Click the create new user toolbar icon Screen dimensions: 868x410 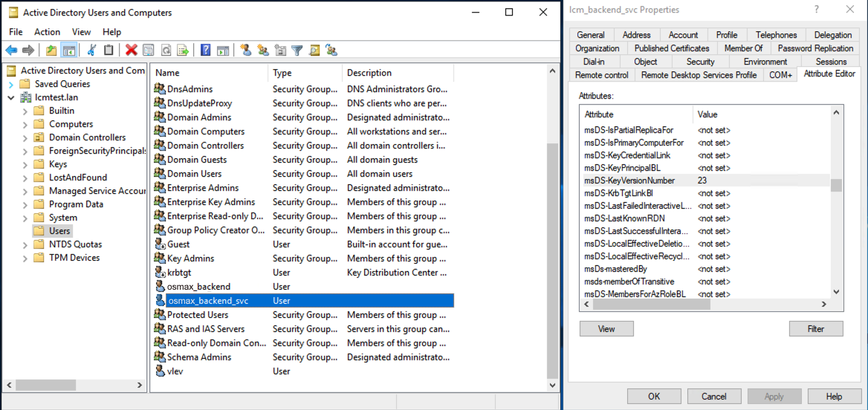tap(245, 51)
